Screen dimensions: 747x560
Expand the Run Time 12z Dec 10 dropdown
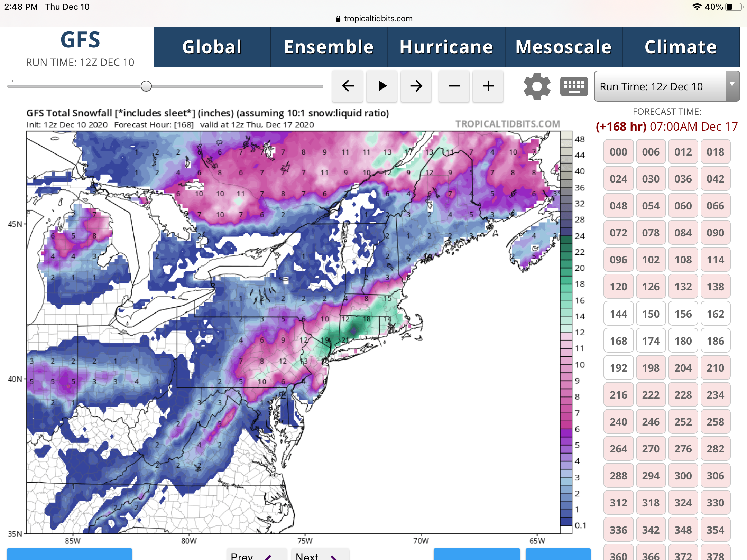pyautogui.click(x=660, y=86)
